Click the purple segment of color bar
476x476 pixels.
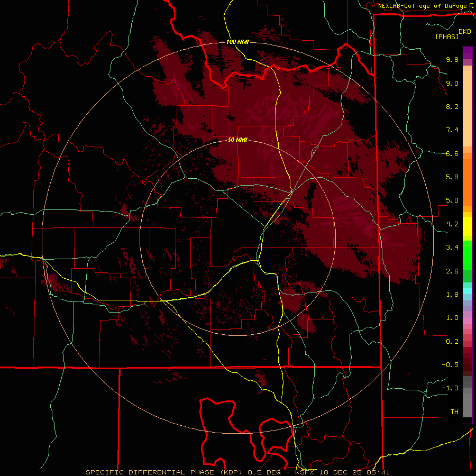467,53
